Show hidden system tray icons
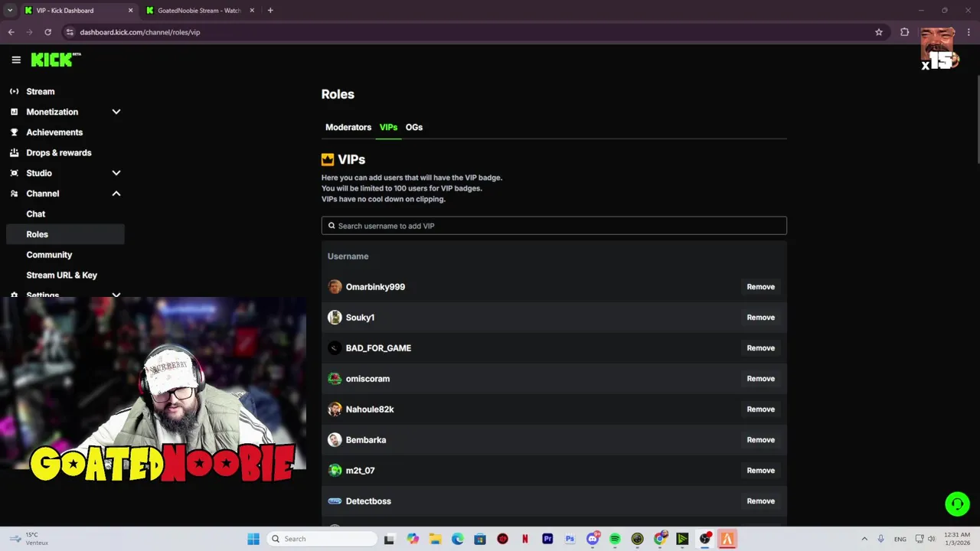This screenshot has height=551, width=980. tap(864, 539)
